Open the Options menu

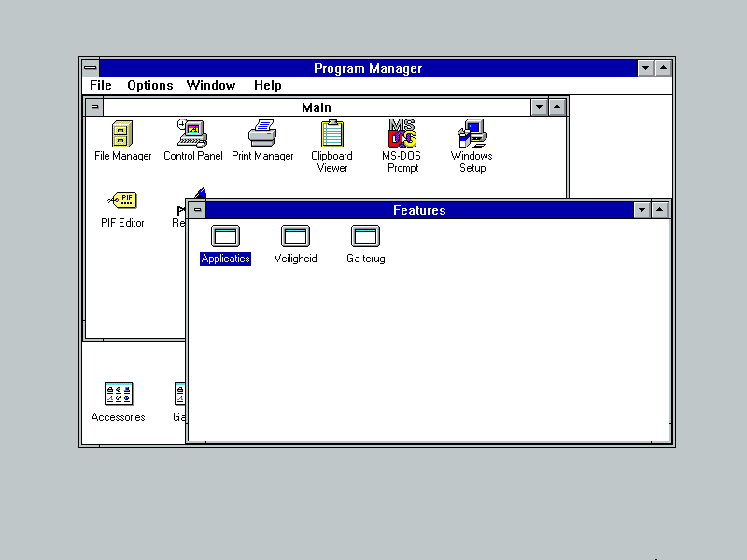[149, 86]
